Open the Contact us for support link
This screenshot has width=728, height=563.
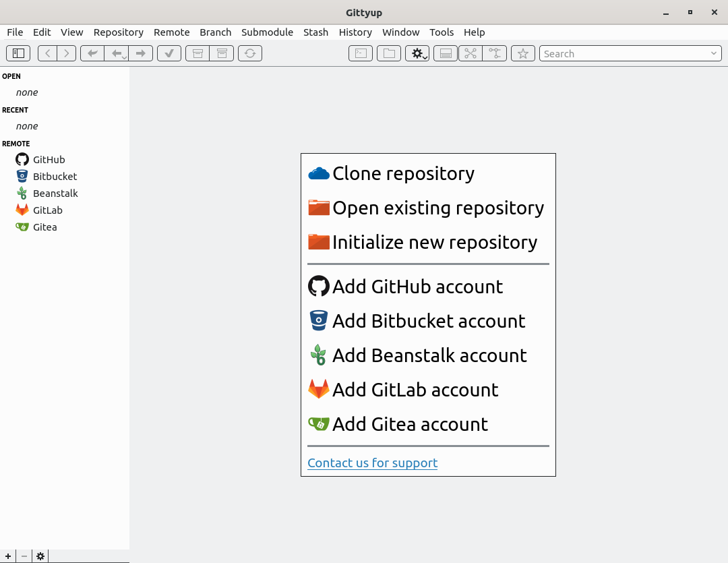point(372,463)
